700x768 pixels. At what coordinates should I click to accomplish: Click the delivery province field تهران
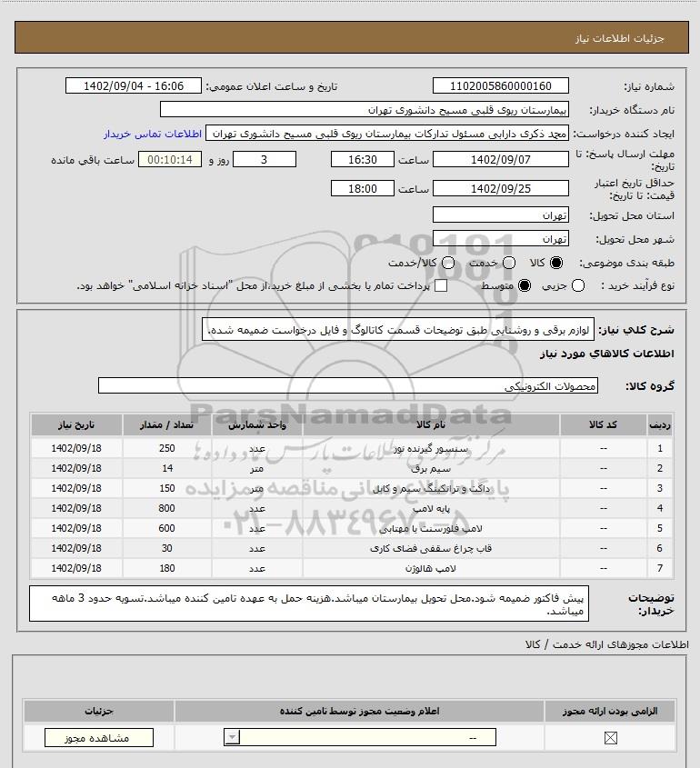501,215
